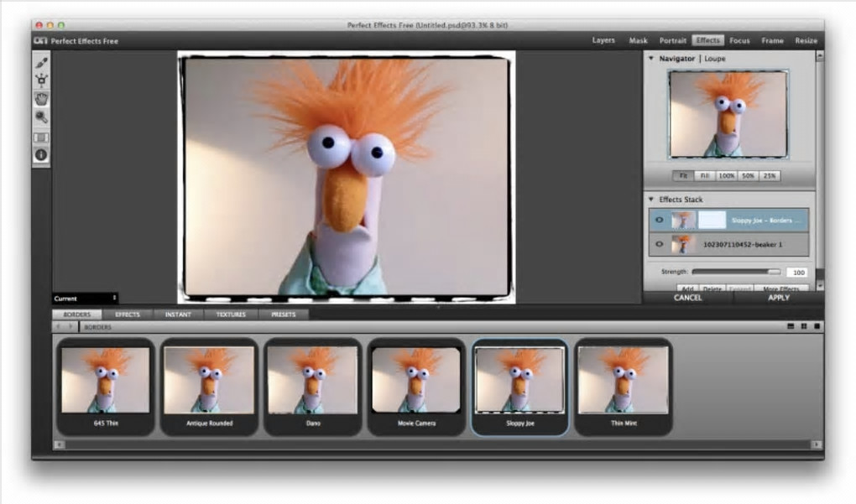Apply the Thin Mint border preset
The height and width of the screenshot is (504, 856).
pos(624,387)
